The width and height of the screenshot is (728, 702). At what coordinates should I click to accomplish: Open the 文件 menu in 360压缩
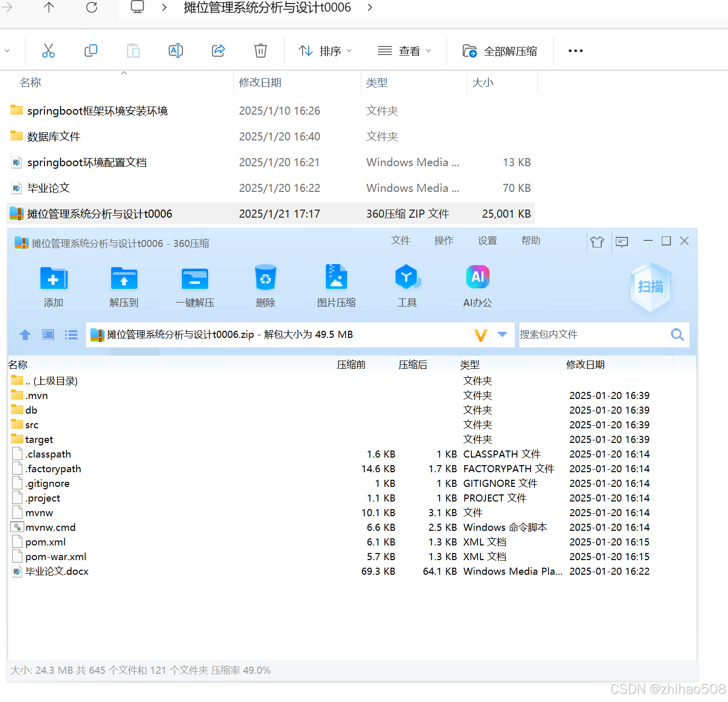401,240
